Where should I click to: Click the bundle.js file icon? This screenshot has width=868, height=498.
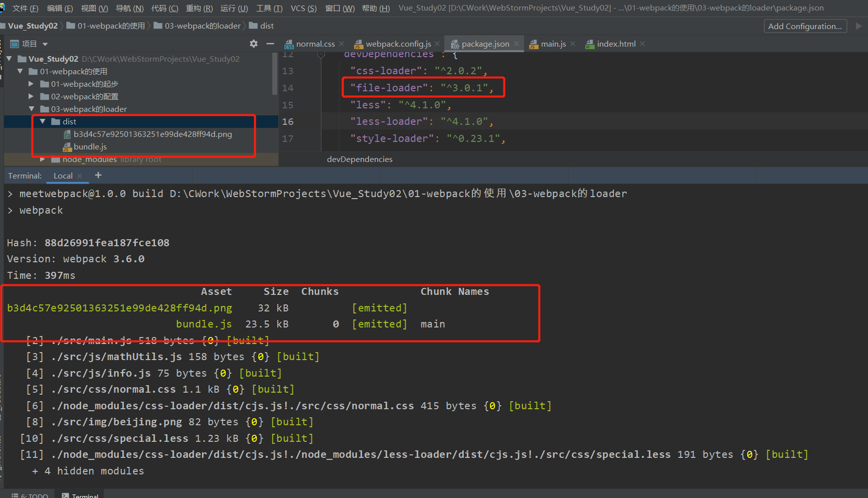click(67, 147)
